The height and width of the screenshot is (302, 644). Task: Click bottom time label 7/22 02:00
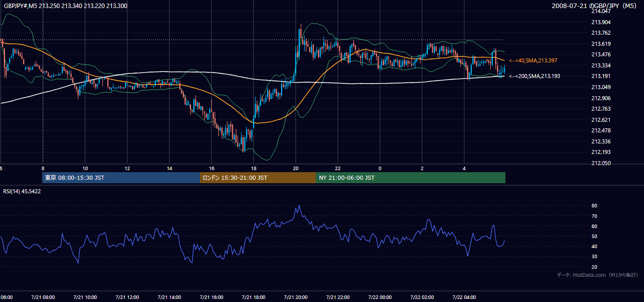click(422, 297)
